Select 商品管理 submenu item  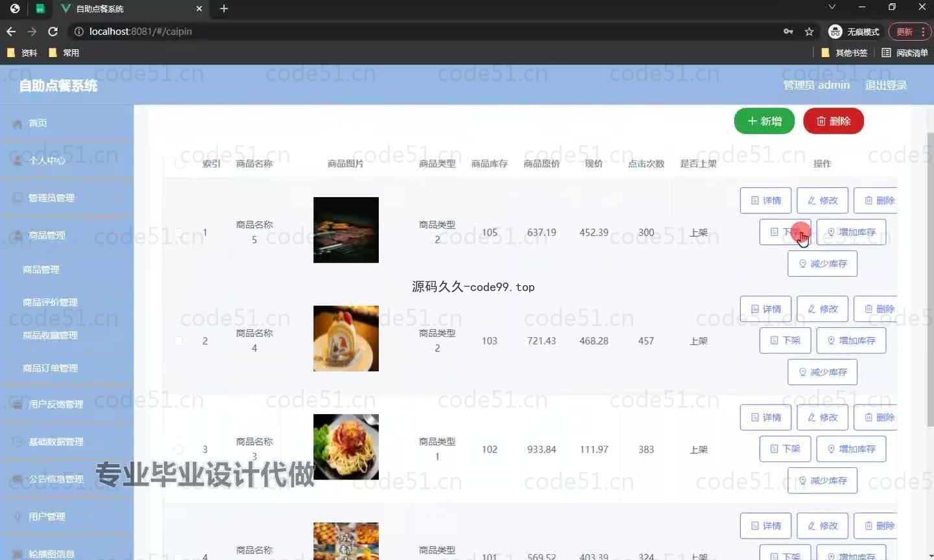[41, 269]
